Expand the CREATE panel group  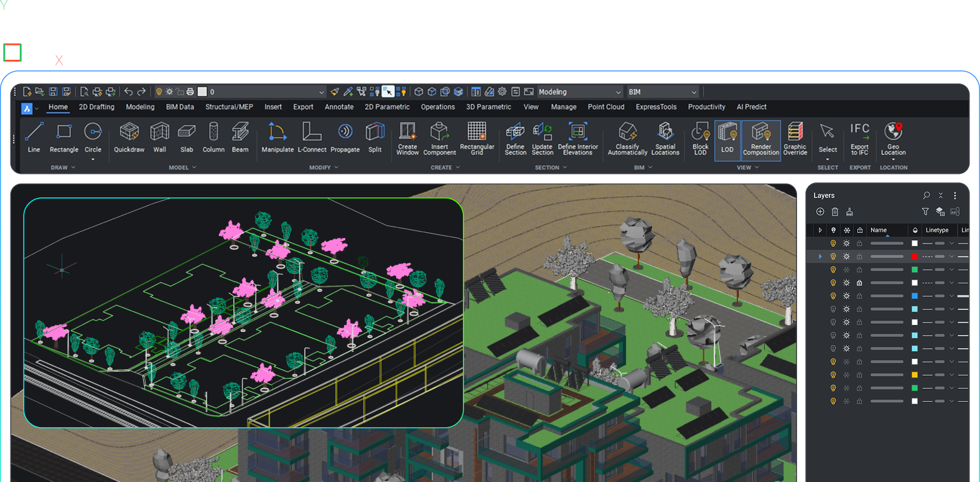point(446,168)
